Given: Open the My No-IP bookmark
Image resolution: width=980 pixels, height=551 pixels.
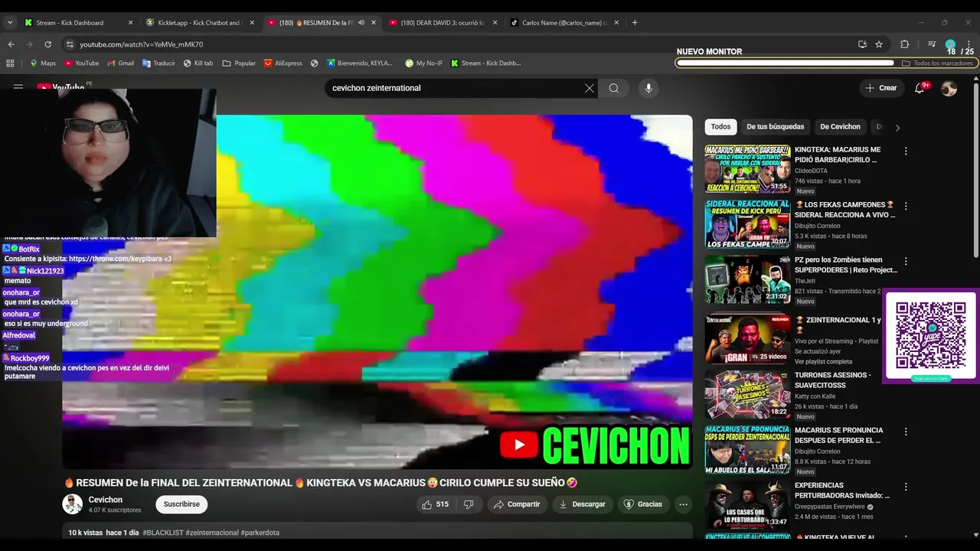Looking at the screenshot, I should 423,64.
